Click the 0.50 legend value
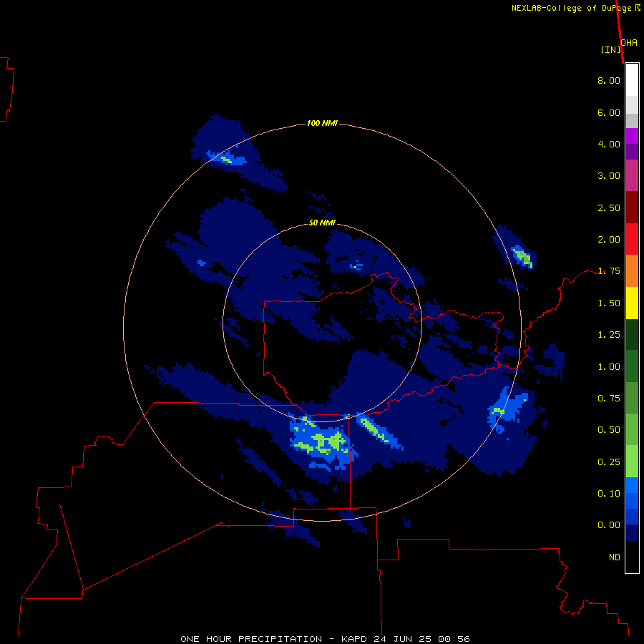 click(x=609, y=430)
